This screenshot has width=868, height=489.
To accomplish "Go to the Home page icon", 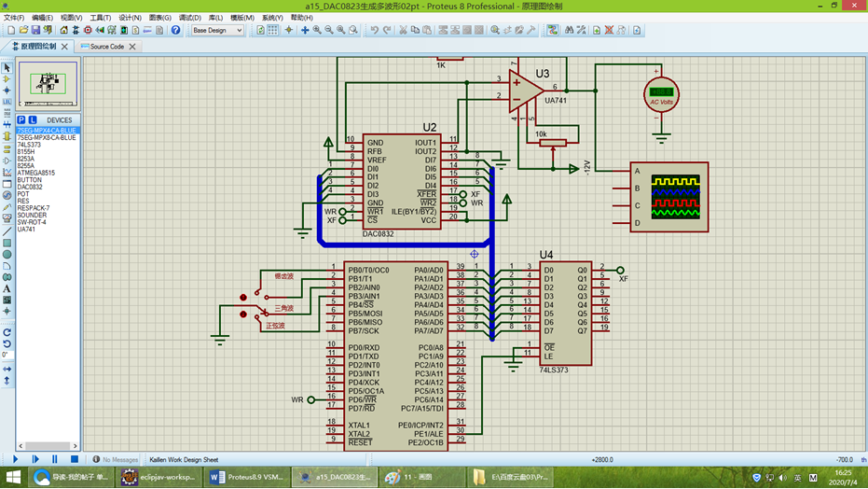I will (x=63, y=31).
